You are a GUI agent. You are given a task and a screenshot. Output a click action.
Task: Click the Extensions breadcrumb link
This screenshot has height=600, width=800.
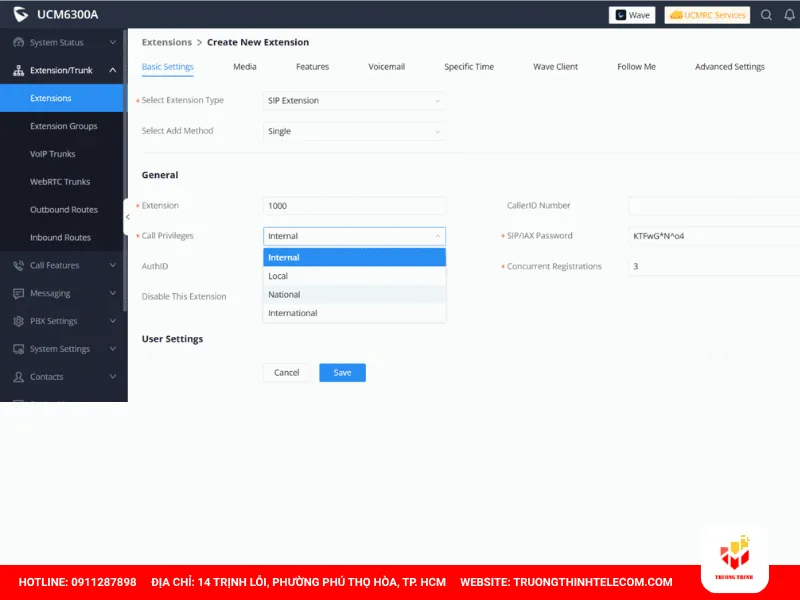(x=167, y=42)
